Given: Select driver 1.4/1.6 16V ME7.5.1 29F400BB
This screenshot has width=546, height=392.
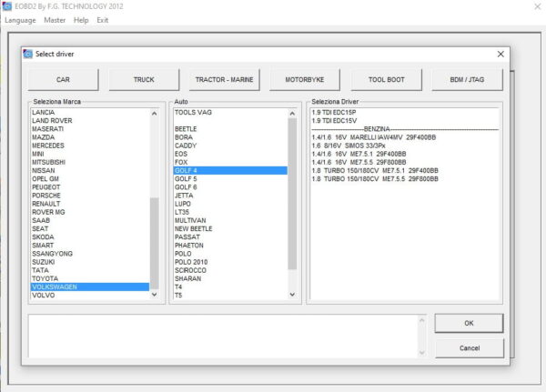Looking at the screenshot, I should 405,155.
